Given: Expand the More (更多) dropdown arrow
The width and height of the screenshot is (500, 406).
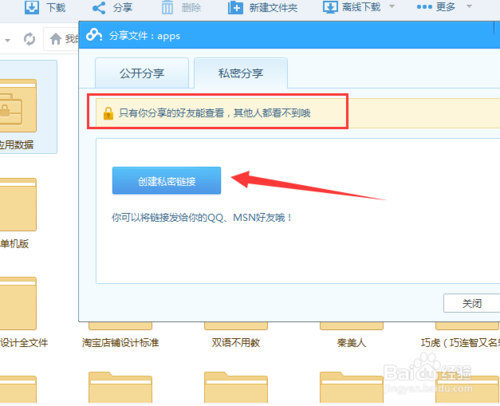Looking at the screenshot, I should pos(469,6).
